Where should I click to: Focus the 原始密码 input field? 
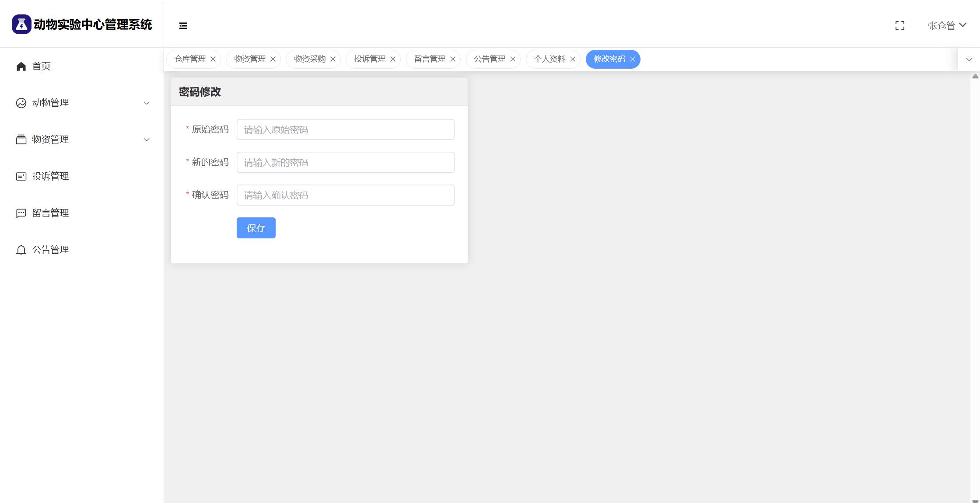point(345,129)
